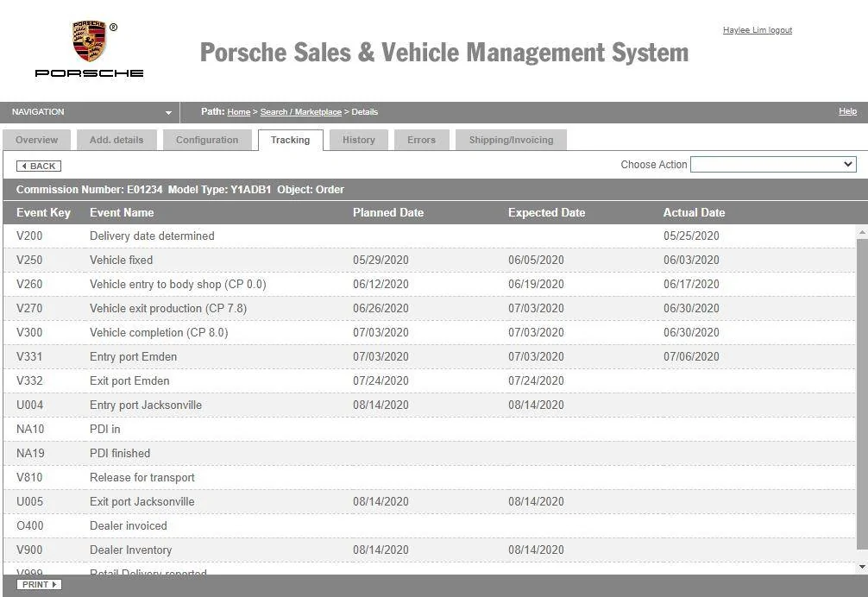Select event key NA19
This screenshot has height=597, width=868.
tap(30, 453)
